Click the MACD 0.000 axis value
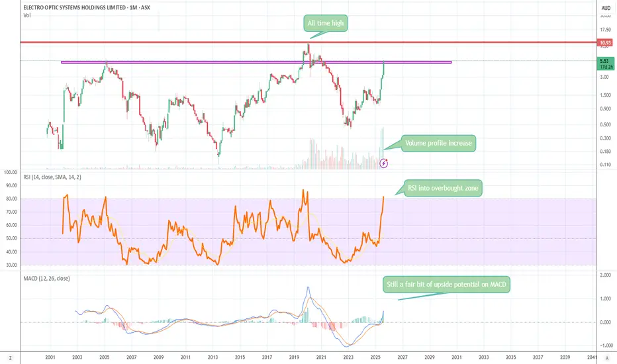This screenshot has width=617, height=364. 605,322
